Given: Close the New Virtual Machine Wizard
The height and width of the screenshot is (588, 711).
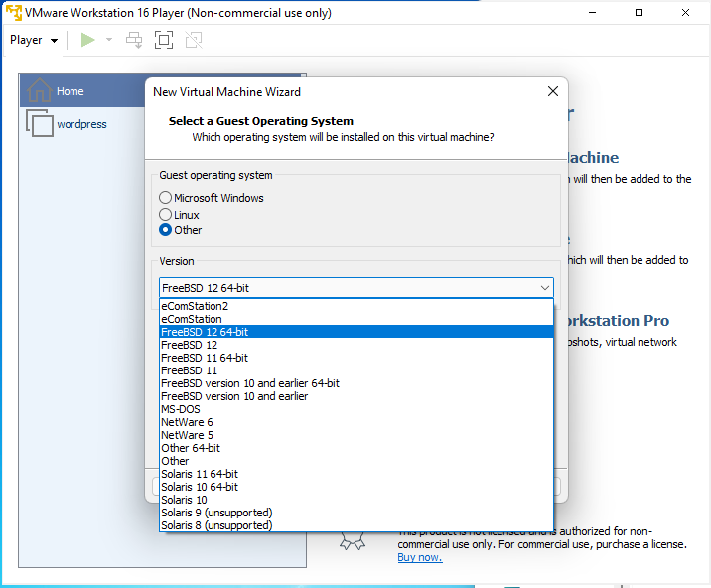Looking at the screenshot, I should (553, 91).
